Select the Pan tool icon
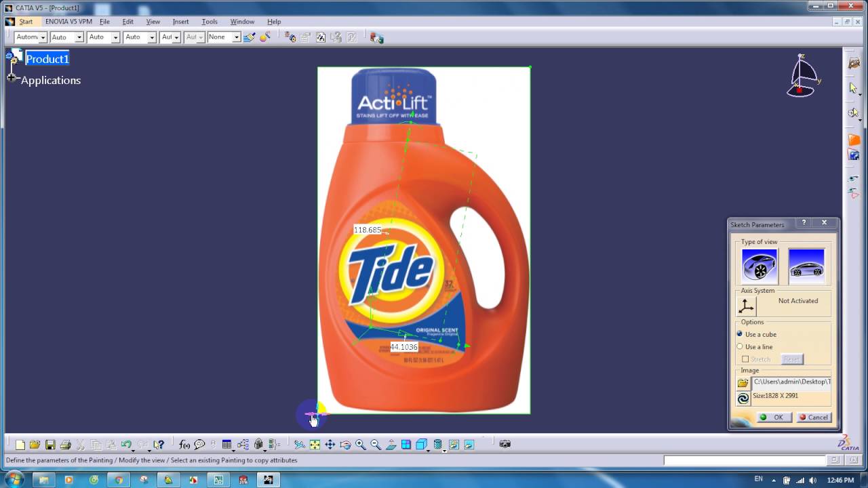This screenshot has height=488, width=868. click(330, 445)
